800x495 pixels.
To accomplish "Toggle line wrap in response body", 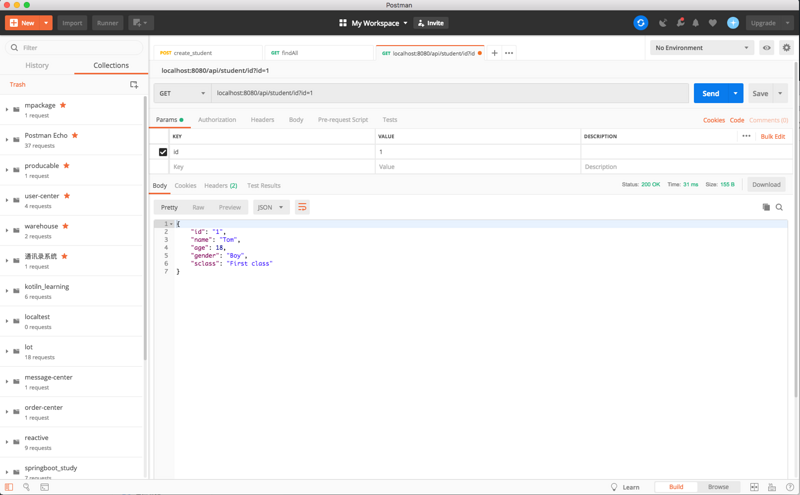I will pos(302,207).
